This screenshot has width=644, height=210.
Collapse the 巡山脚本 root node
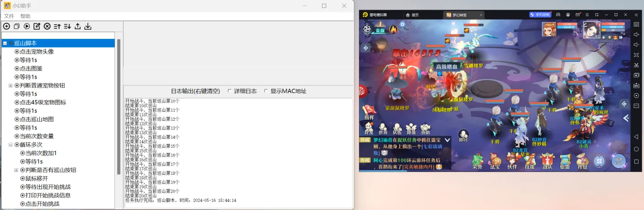pos(5,43)
